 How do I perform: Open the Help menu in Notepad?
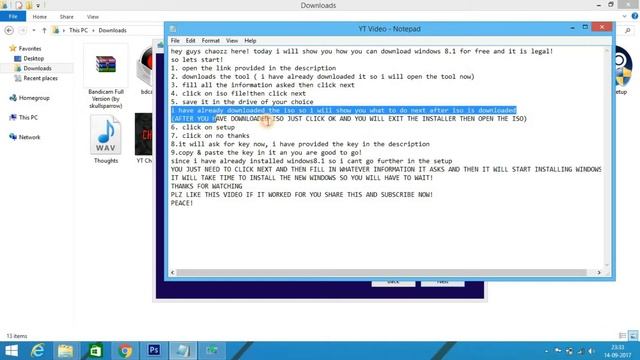tap(250, 41)
